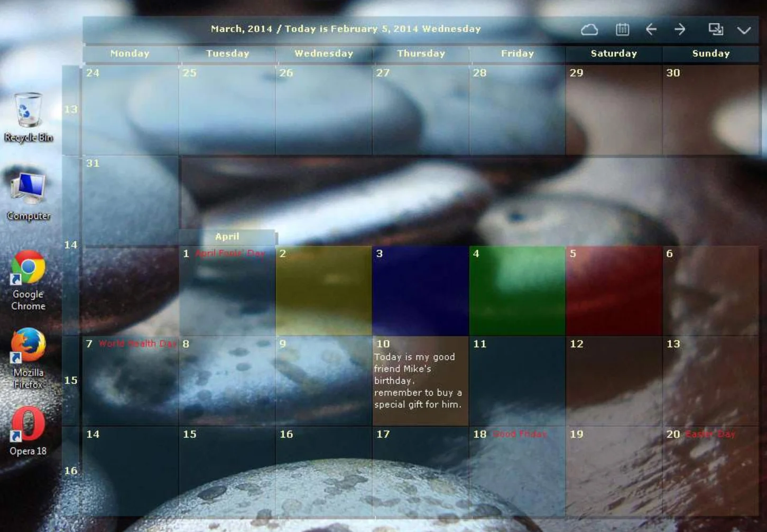
Task: Click the calendar header date text
Action: click(346, 29)
